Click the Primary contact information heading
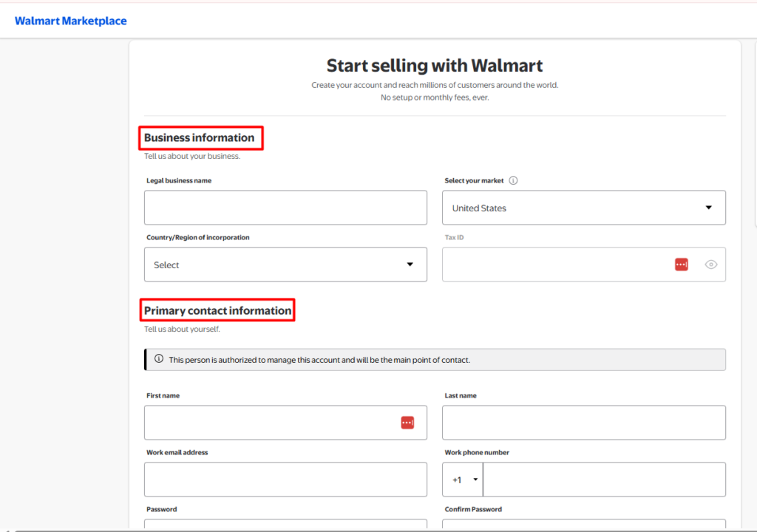Screen dimensions: 757x532 coord(218,310)
